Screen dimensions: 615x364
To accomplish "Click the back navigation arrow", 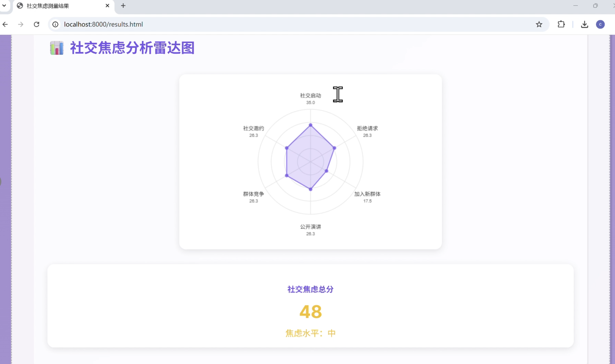I will click(5, 24).
